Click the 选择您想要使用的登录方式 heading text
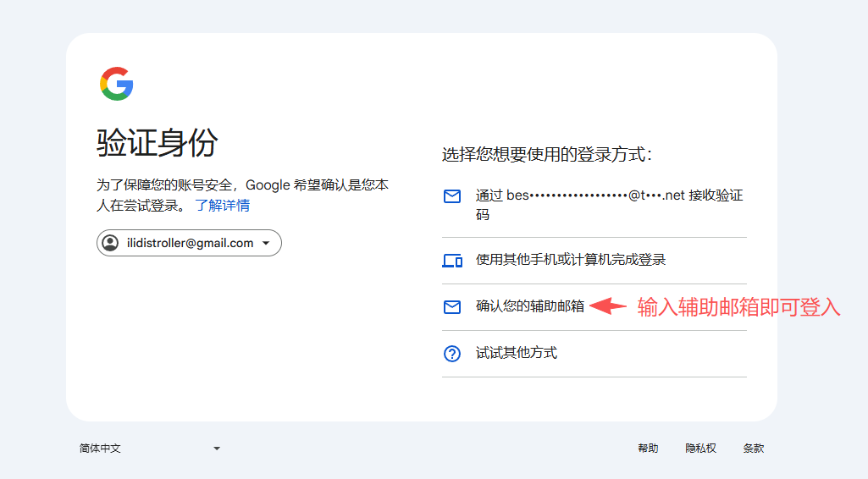This screenshot has height=479, width=868. (x=547, y=154)
